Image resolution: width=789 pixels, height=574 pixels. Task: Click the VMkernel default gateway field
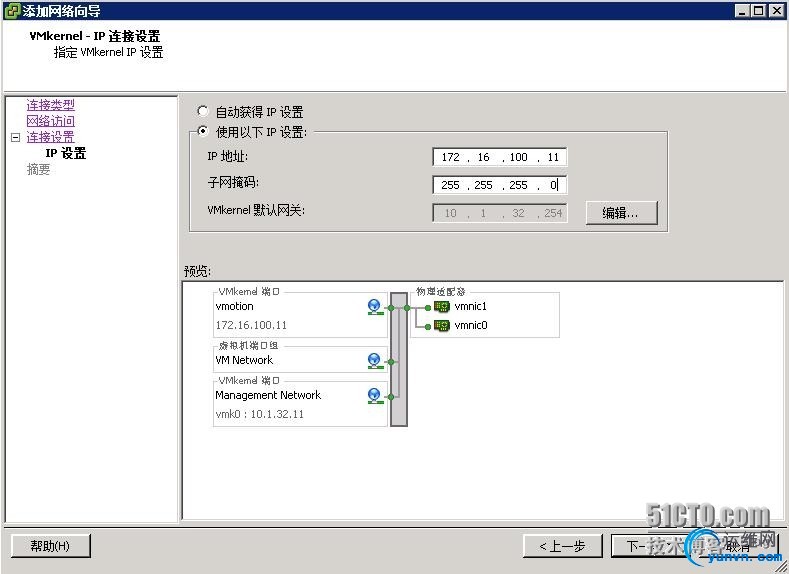point(499,213)
